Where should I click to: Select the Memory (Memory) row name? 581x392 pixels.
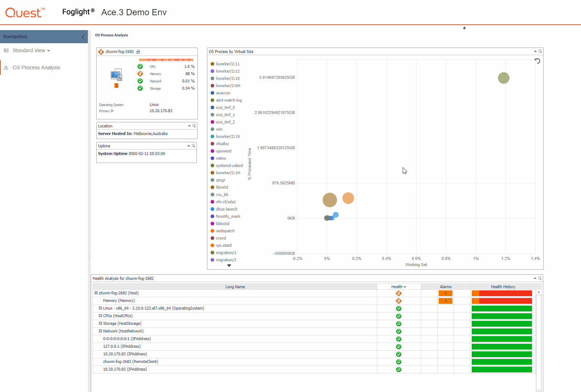119,301
